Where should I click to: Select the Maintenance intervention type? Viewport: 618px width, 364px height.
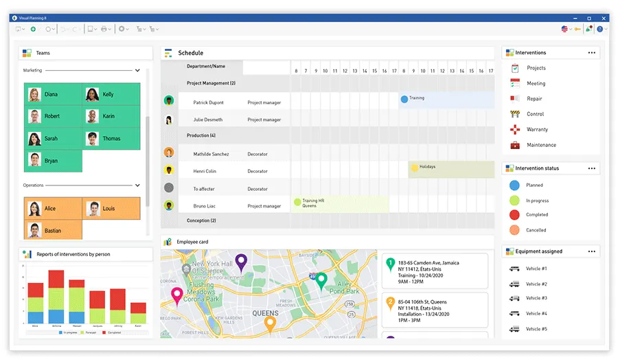540,145
